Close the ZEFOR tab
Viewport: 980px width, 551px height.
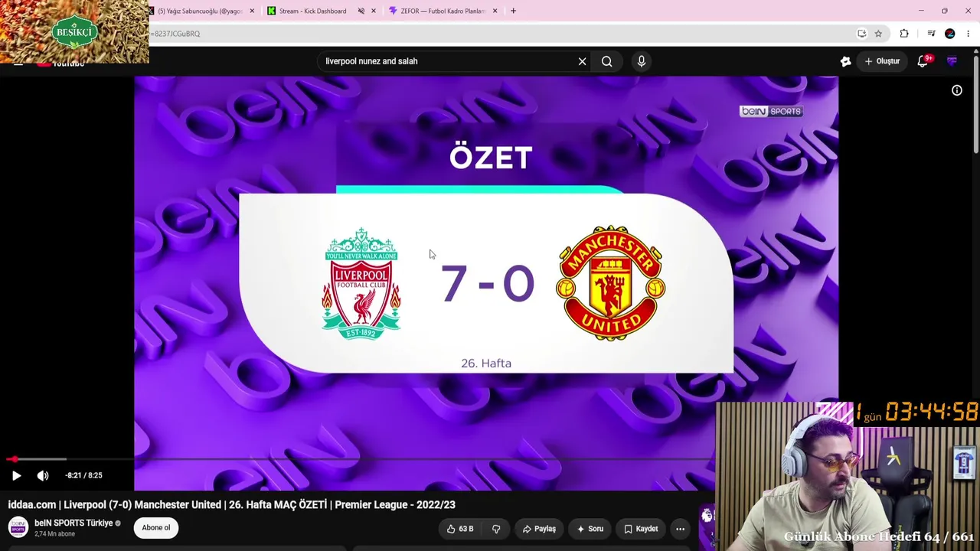tap(495, 11)
